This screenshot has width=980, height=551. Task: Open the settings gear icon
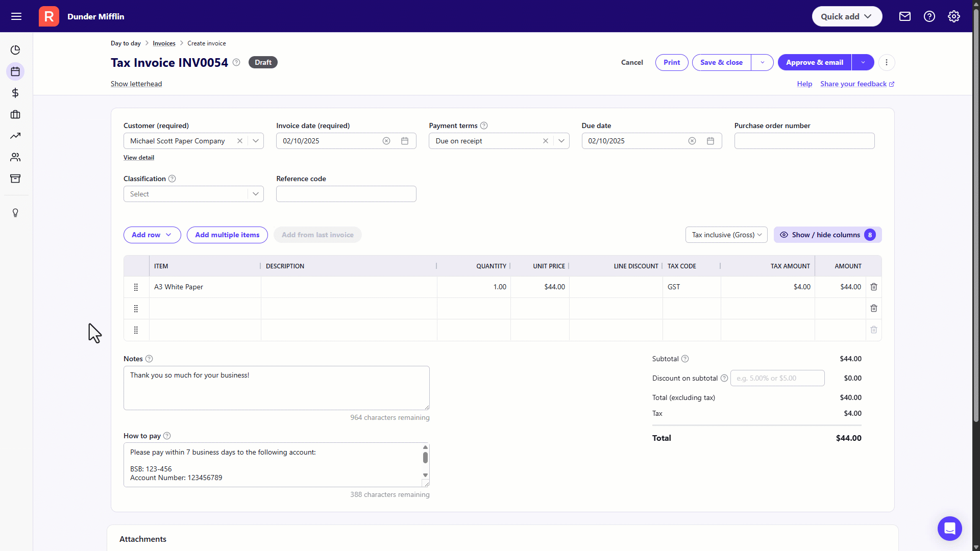[x=953, y=16]
